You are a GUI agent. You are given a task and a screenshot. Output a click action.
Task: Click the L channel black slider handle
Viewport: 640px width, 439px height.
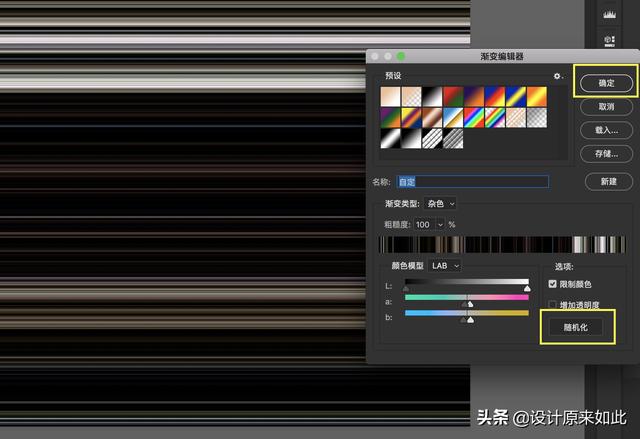coord(406,289)
